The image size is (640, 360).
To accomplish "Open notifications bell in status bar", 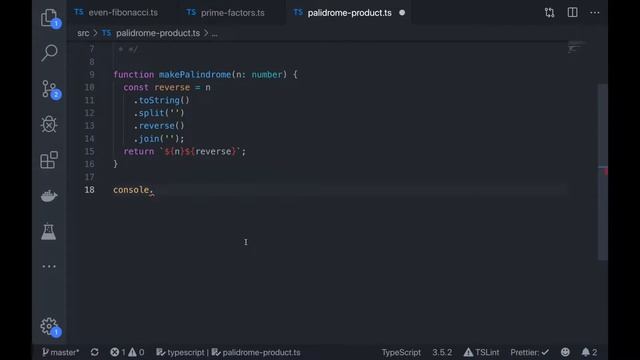I will tap(589, 352).
